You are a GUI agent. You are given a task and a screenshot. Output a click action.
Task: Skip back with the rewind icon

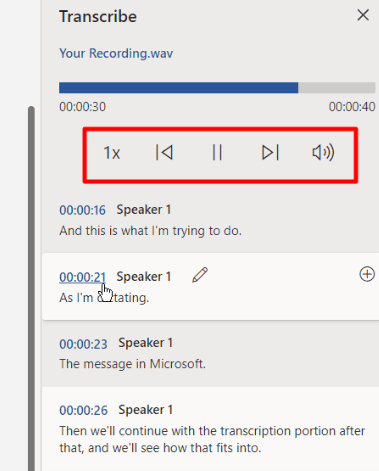[x=164, y=153]
